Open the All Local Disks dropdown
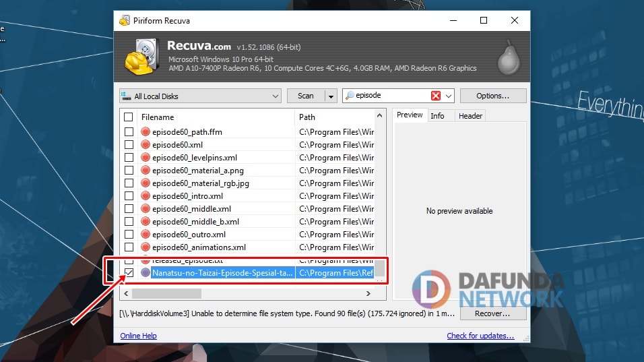 click(x=200, y=96)
